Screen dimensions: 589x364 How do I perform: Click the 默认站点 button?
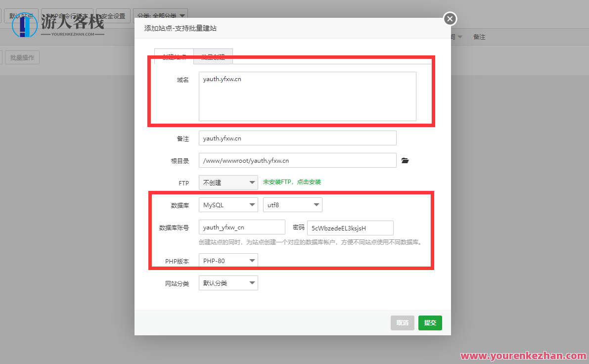coord(21,15)
